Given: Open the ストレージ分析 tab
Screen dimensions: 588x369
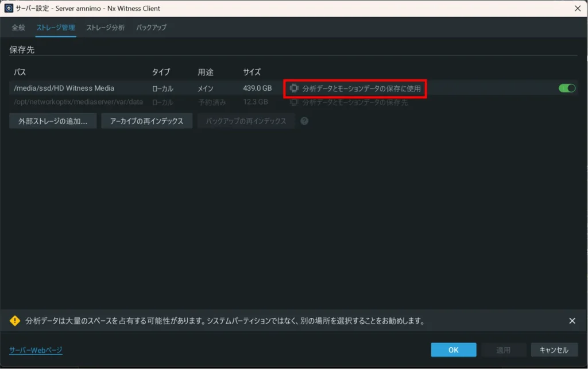Looking at the screenshot, I should pos(105,28).
